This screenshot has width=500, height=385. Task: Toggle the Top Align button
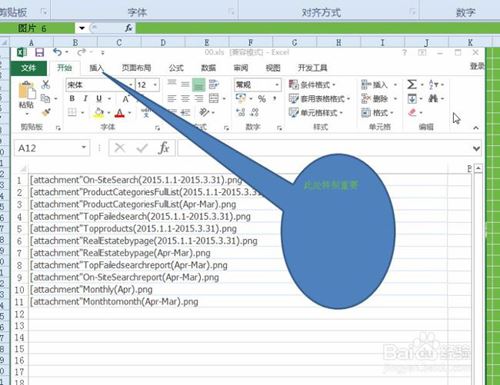tap(172, 83)
